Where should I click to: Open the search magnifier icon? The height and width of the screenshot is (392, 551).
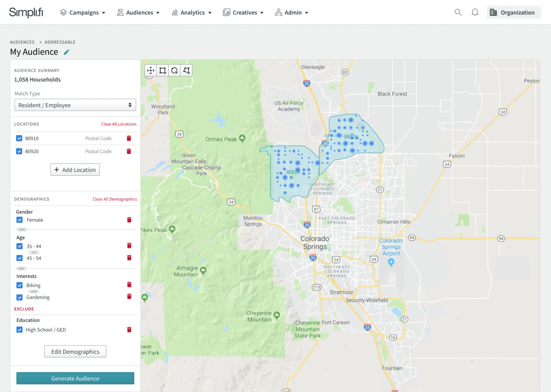(x=458, y=12)
